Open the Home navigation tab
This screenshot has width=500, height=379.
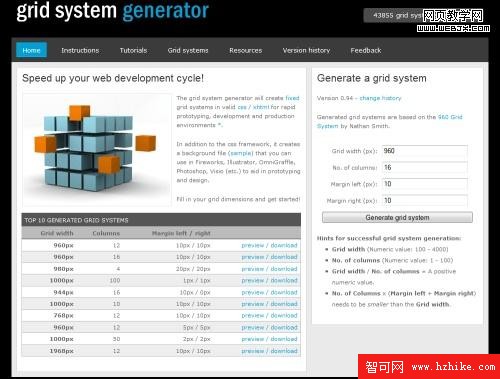tap(31, 50)
